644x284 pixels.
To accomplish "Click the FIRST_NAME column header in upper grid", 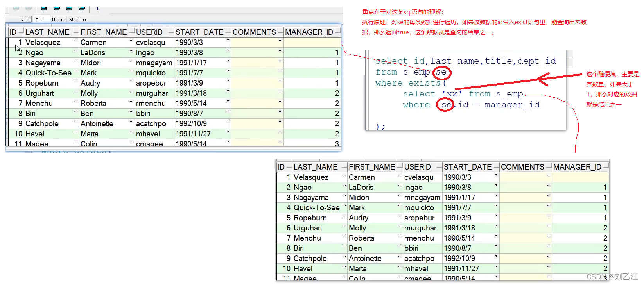I will (107, 32).
